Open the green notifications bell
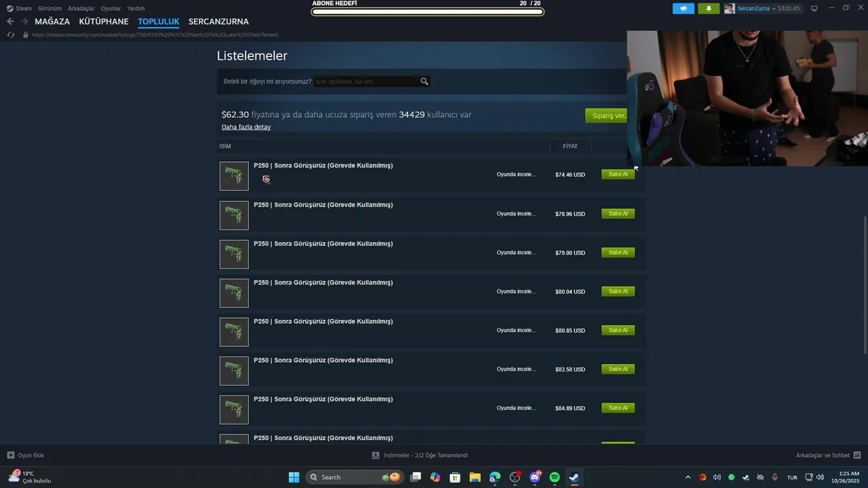 pyautogui.click(x=709, y=8)
